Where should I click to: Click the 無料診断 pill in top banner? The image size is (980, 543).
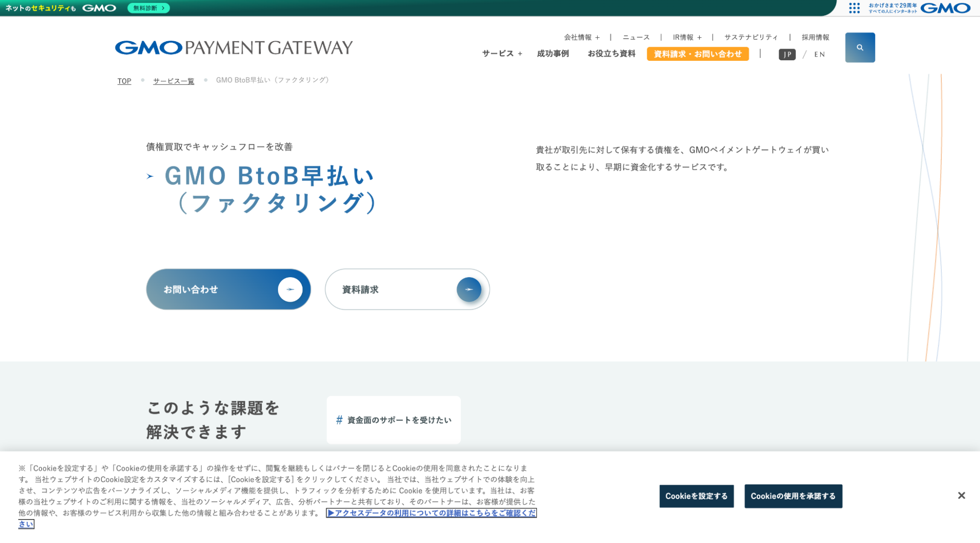click(x=149, y=8)
